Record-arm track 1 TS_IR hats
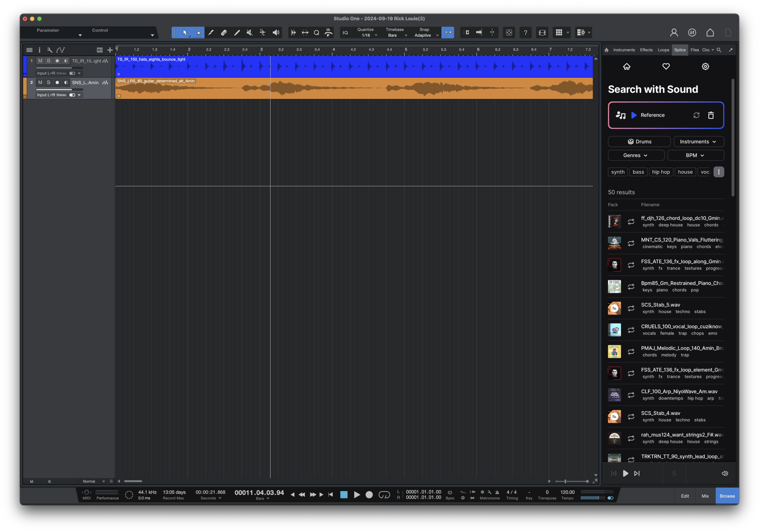 (57, 61)
